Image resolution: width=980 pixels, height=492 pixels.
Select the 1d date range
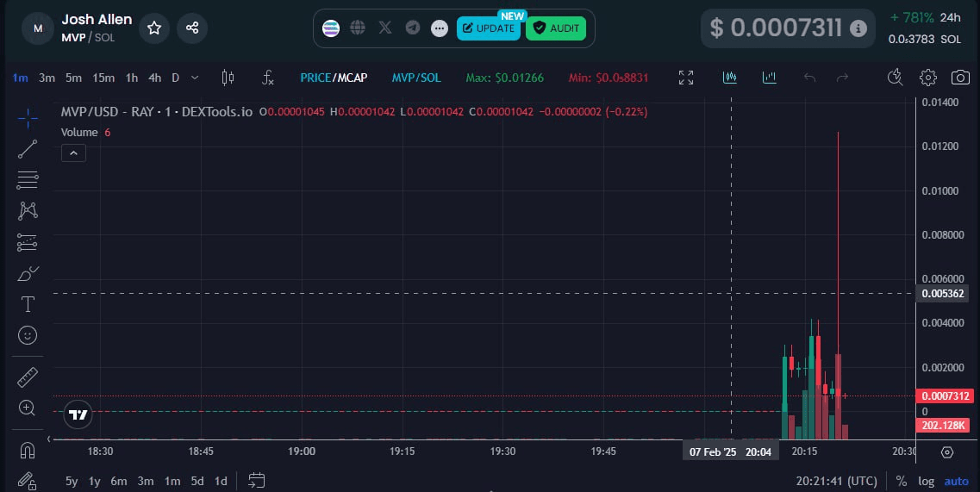tap(221, 482)
